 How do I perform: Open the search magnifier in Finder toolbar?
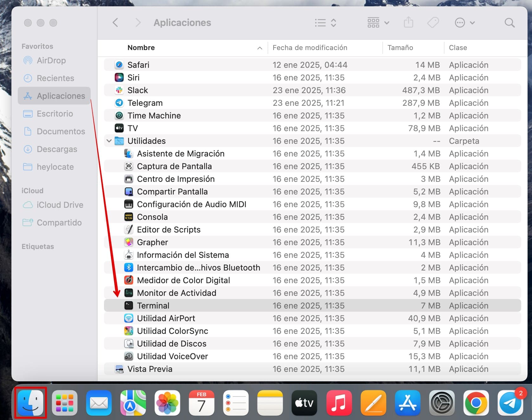[x=509, y=23]
